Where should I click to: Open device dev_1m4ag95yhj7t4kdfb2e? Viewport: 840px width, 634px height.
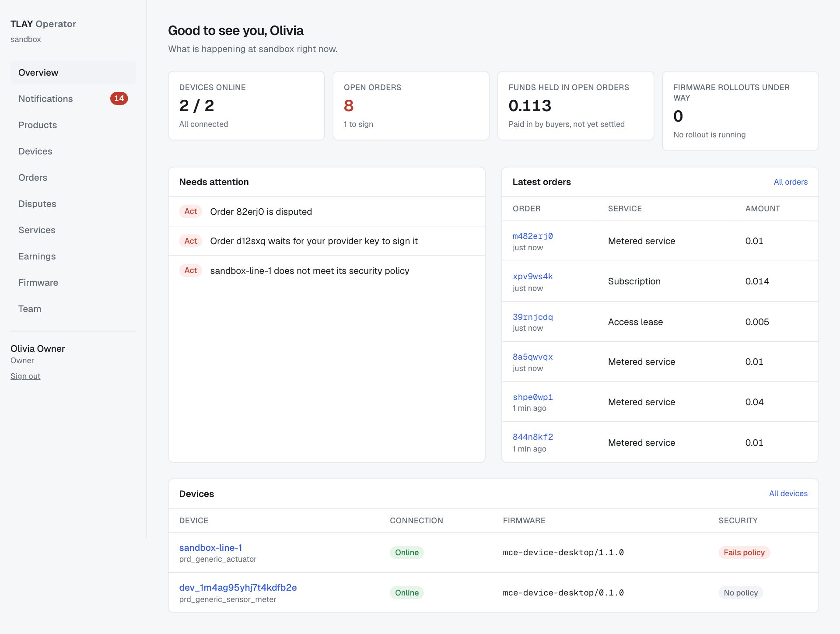click(238, 588)
